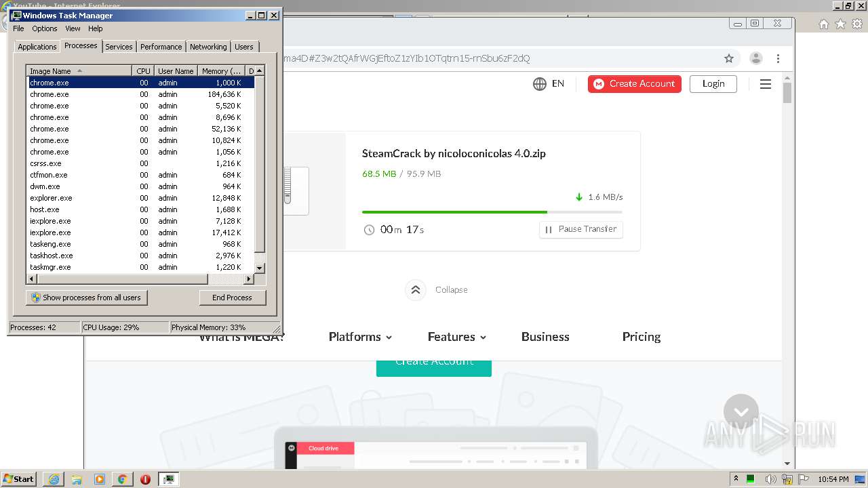Select the csrss.exe process
This screenshot has height=488, width=868.
pos(141,163)
